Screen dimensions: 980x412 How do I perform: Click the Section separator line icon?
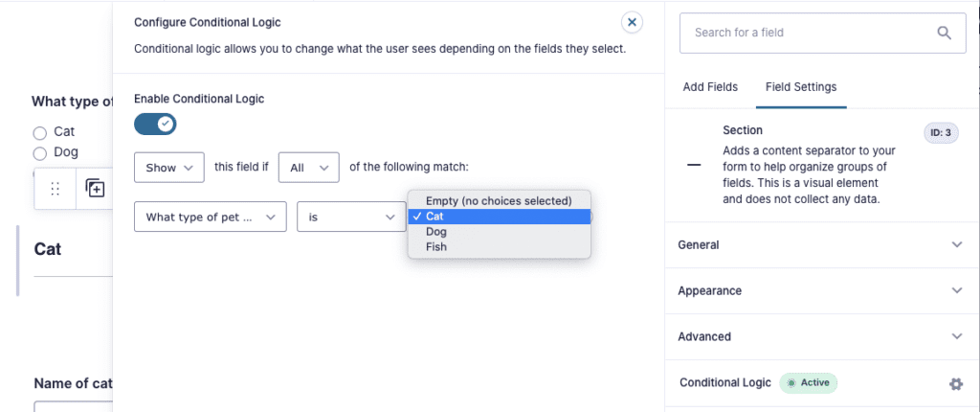click(694, 166)
